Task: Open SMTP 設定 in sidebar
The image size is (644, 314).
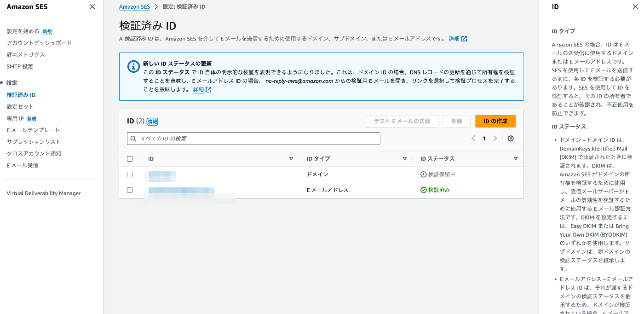Action: click(x=20, y=66)
